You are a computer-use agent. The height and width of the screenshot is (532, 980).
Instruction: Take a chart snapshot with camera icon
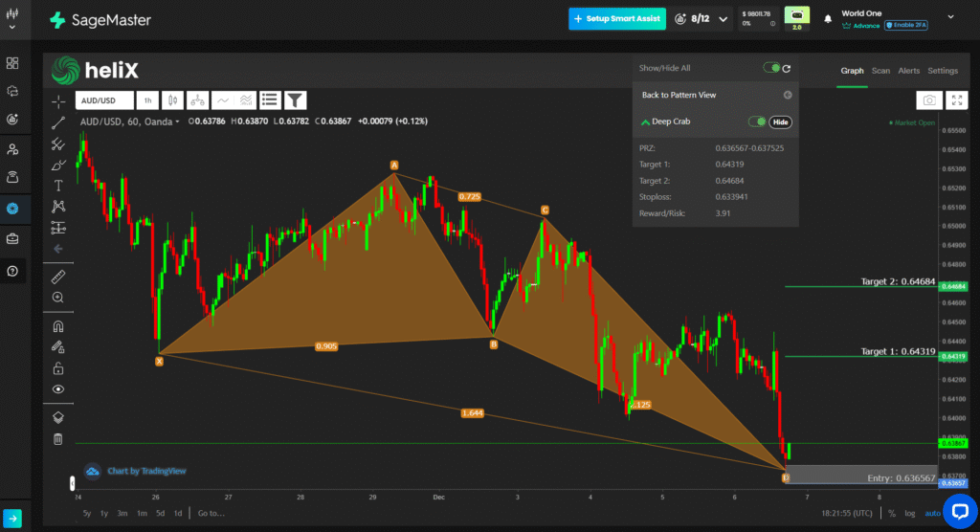[x=927, y=100]
